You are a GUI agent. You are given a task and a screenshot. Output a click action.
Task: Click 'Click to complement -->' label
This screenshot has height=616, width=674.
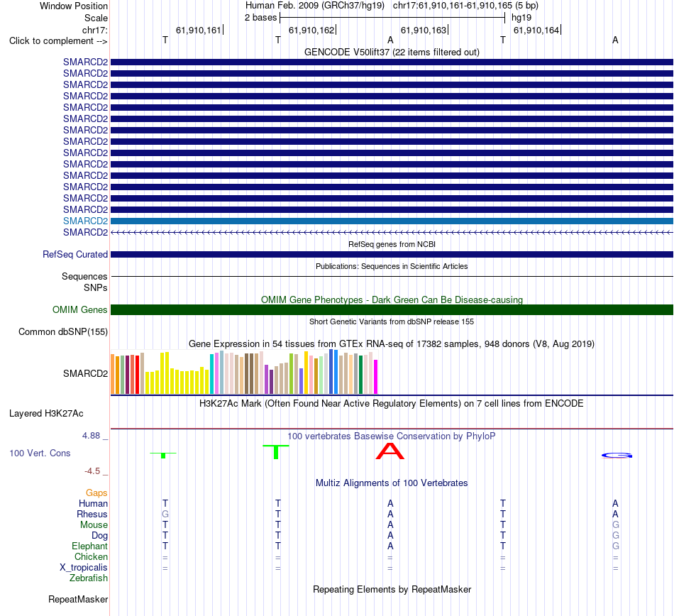[58, 41]
